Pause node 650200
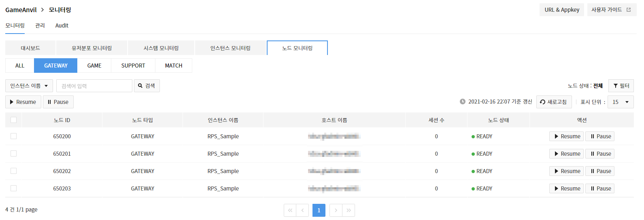Image resolution: width=644 pixels, height=220 pixels. pyautogui.click(x=600, y=136)
